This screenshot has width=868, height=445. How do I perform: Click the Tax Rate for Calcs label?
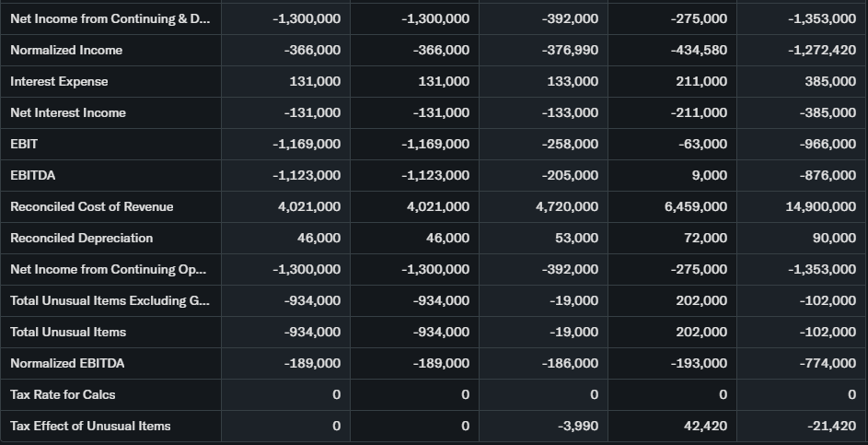tap(63, 394)
